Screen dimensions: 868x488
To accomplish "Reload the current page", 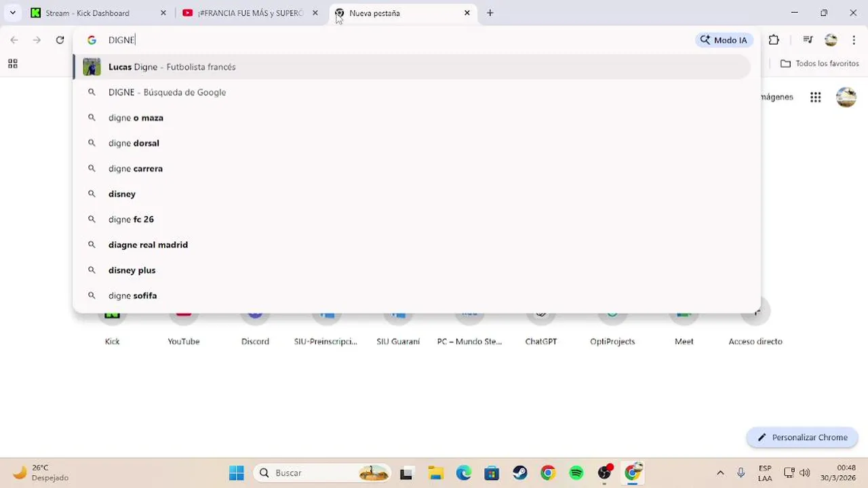I will tap(60, 40).
